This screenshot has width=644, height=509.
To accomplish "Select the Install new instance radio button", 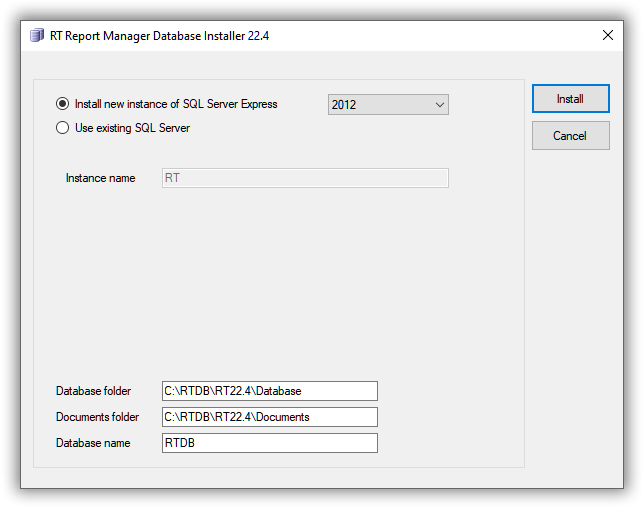I will tap(62, 104).
